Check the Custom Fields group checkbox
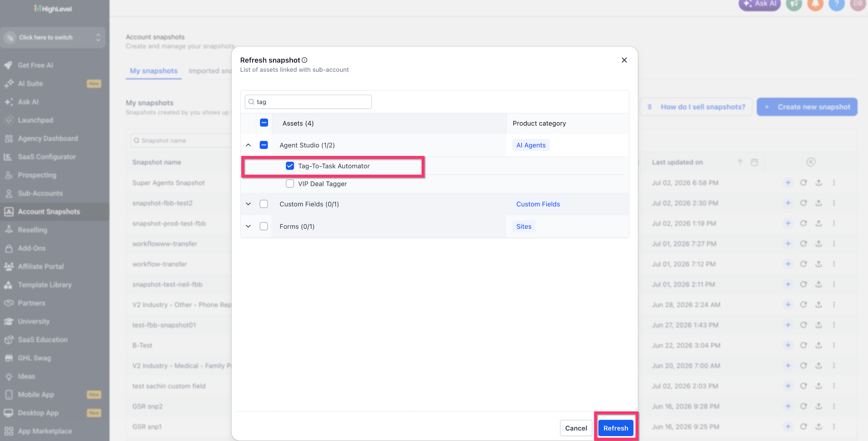The width and height of the screenshot is (868, 441). coord(264,204)
